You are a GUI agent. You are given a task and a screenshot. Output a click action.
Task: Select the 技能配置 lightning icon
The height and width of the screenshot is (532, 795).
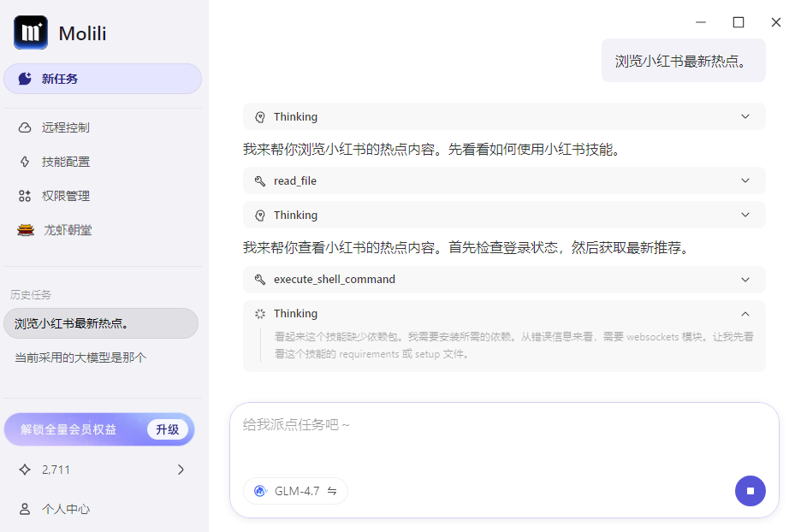pos(25,162)
